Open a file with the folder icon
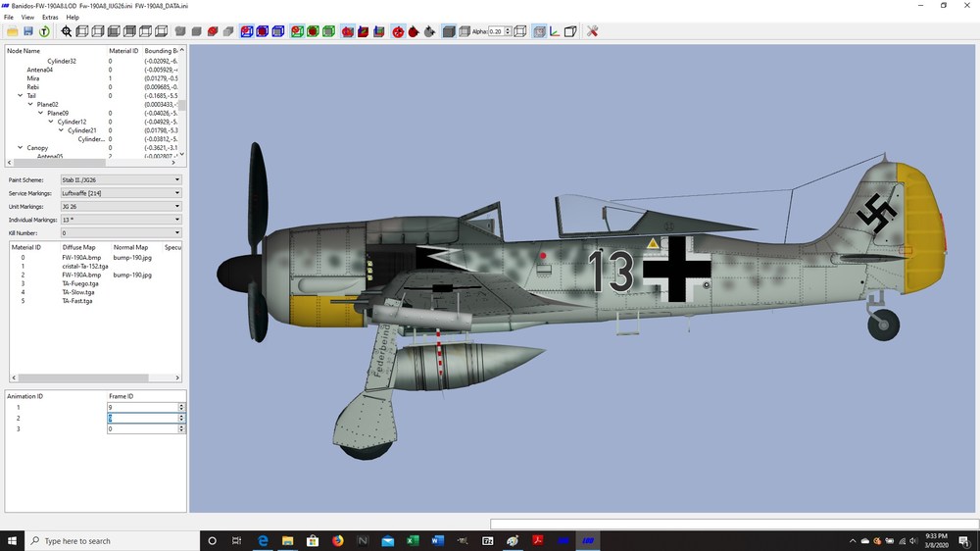 pyautogui.click(x=13, y=31)
